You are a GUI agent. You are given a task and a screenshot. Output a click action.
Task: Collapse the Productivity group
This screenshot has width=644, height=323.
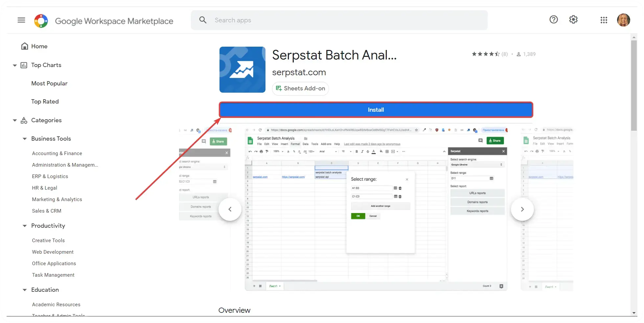click(25, 226)
